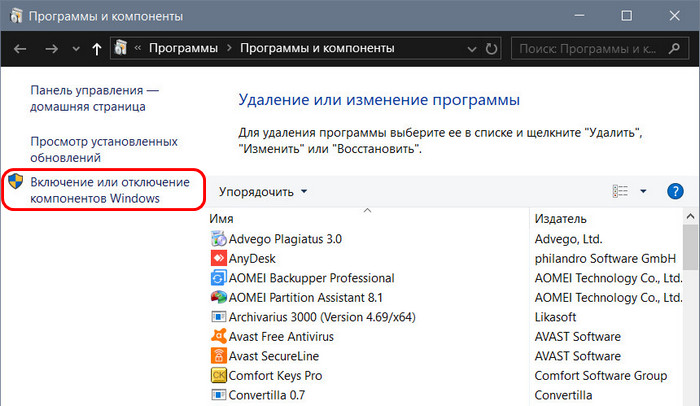Open help with the blue question icon

675,191
